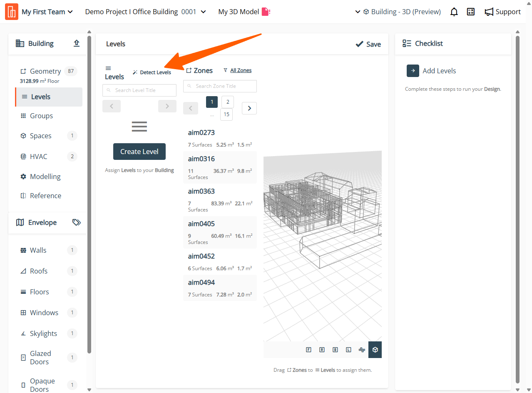Open the Groups section in sidebar
Viewport: 532px width, 393px height.
41,116
